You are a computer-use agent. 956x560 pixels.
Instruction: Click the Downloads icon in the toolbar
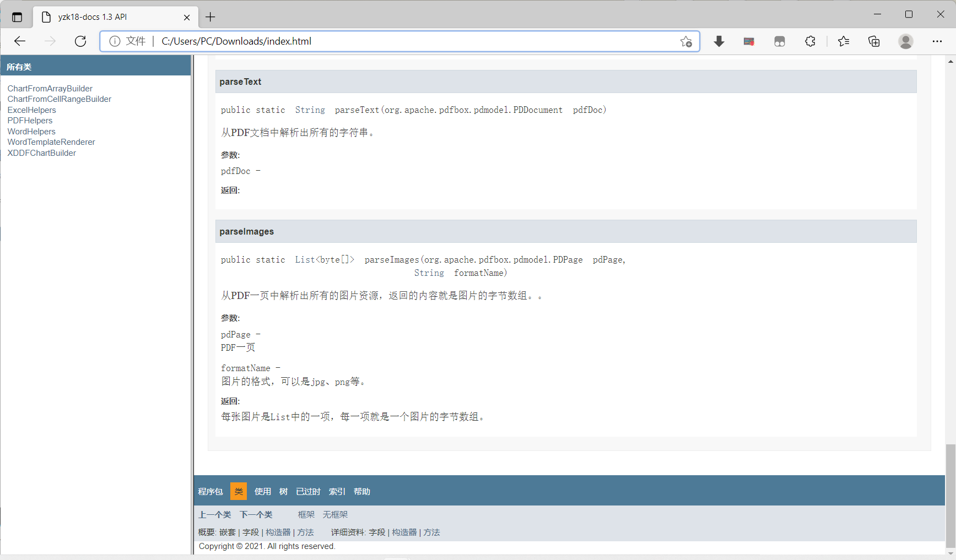(719, 41)
